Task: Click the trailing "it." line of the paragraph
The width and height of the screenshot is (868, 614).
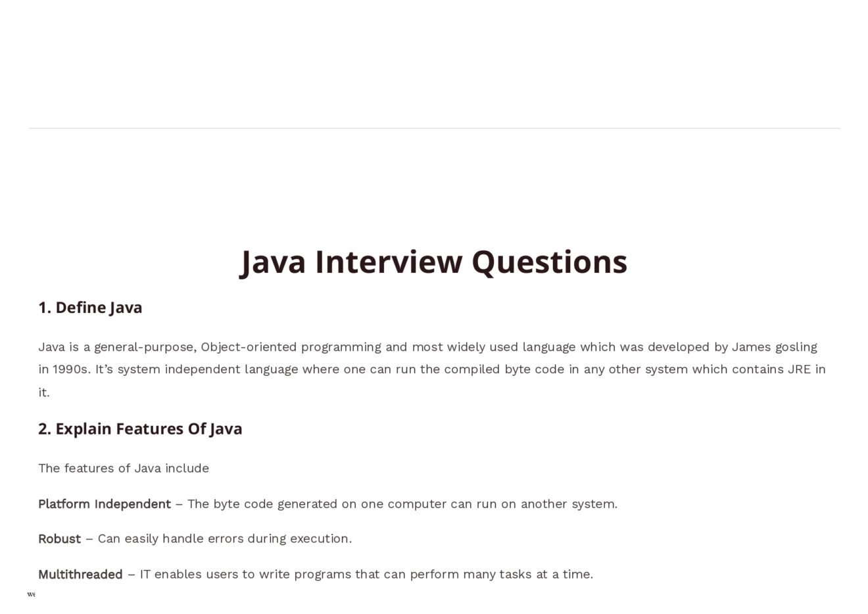Action: pos(44,392)
